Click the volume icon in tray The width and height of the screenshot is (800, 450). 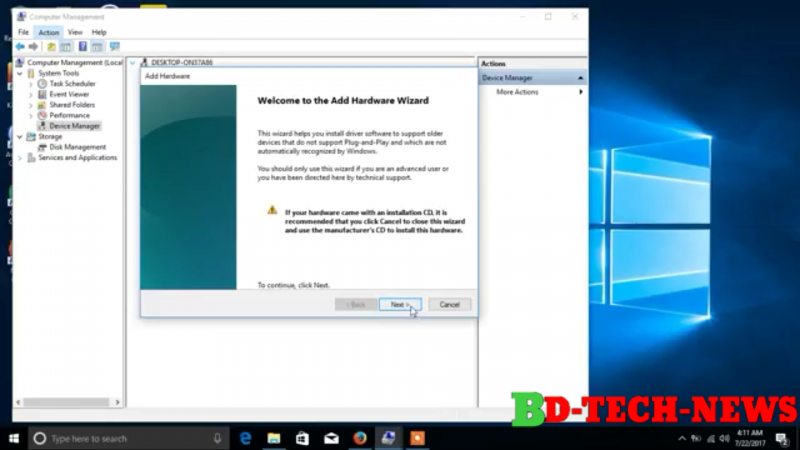[724, 438]
